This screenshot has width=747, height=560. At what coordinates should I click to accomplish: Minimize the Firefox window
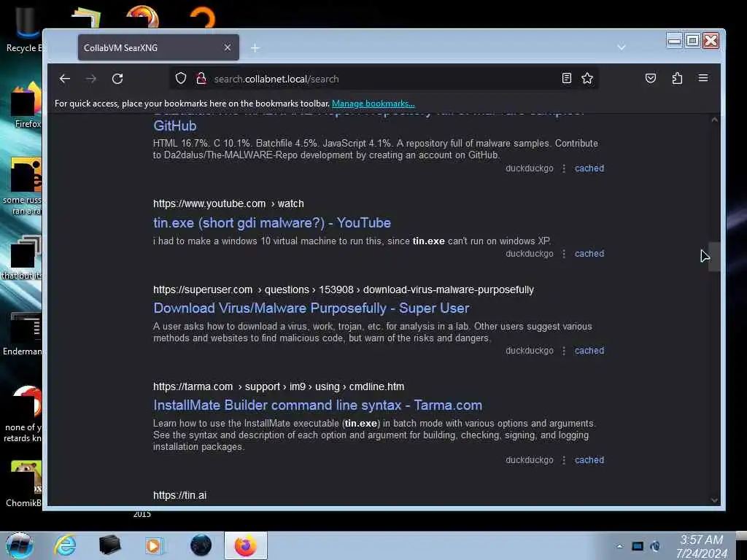675,41
